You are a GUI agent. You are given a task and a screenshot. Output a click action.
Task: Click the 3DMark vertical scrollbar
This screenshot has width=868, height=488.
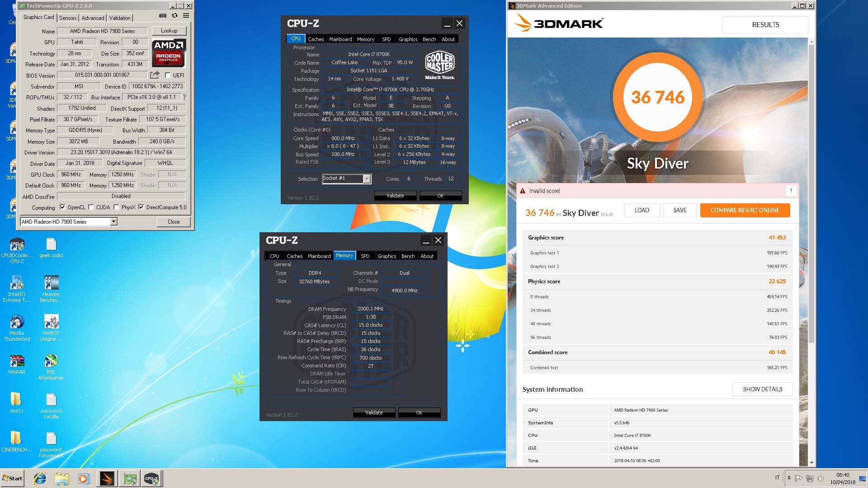(811, 194)
